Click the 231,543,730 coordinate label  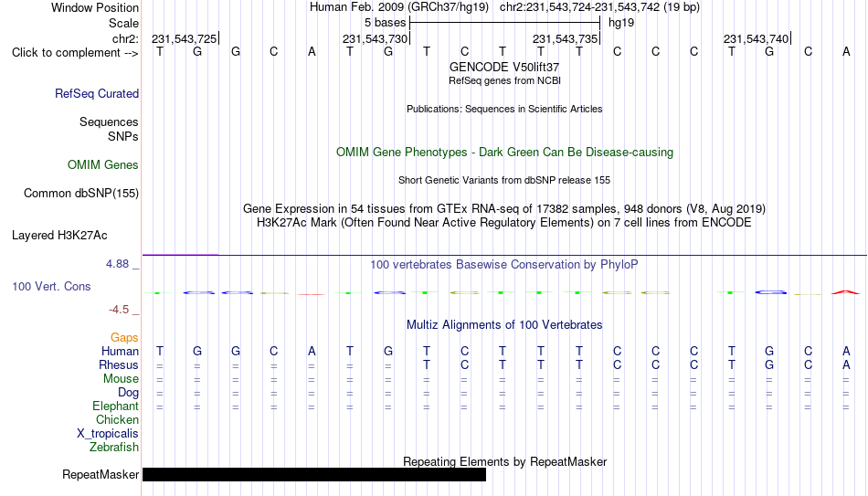pyautogui.click(x=375, y=38)
